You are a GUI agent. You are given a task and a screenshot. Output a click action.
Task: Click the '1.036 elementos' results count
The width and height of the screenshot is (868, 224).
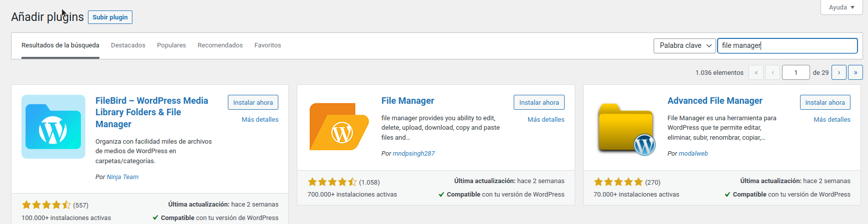point(719,73)
